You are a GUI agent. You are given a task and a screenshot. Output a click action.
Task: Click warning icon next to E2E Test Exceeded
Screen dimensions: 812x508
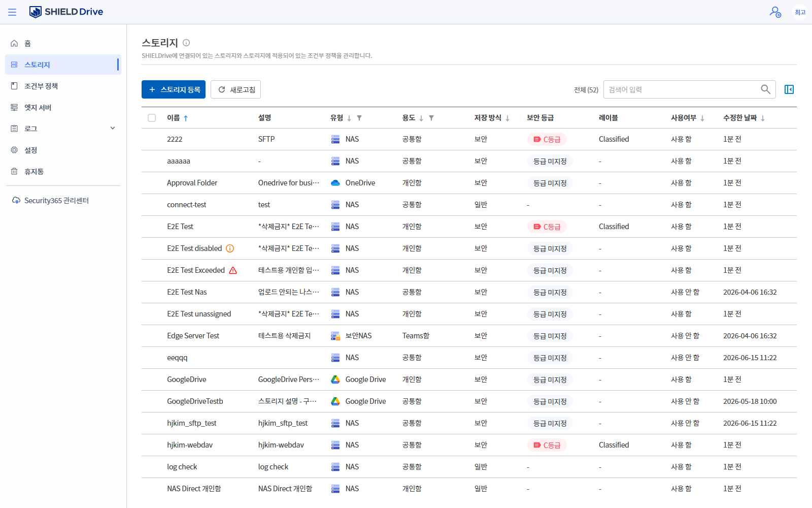pos(233,270)
